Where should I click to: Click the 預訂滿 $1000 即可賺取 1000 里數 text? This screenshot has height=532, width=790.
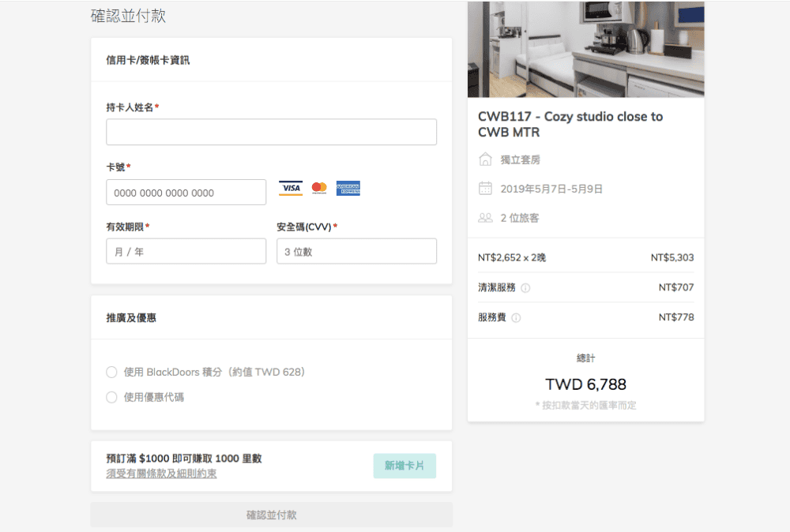pos(184,458)
